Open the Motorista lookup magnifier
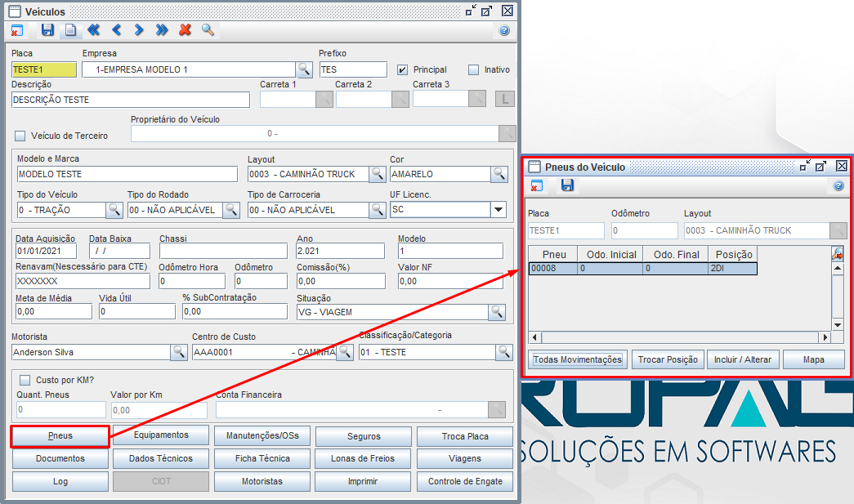Viewport: 854px width, 504px height. click(x=178, y=352)
